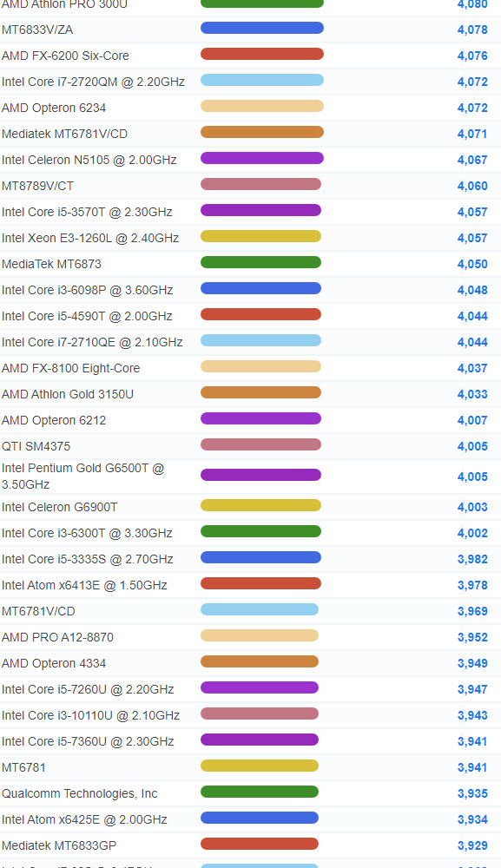
Task: Open AMD FX-6200 Six-Core entry
Action: tap(65, 56)
